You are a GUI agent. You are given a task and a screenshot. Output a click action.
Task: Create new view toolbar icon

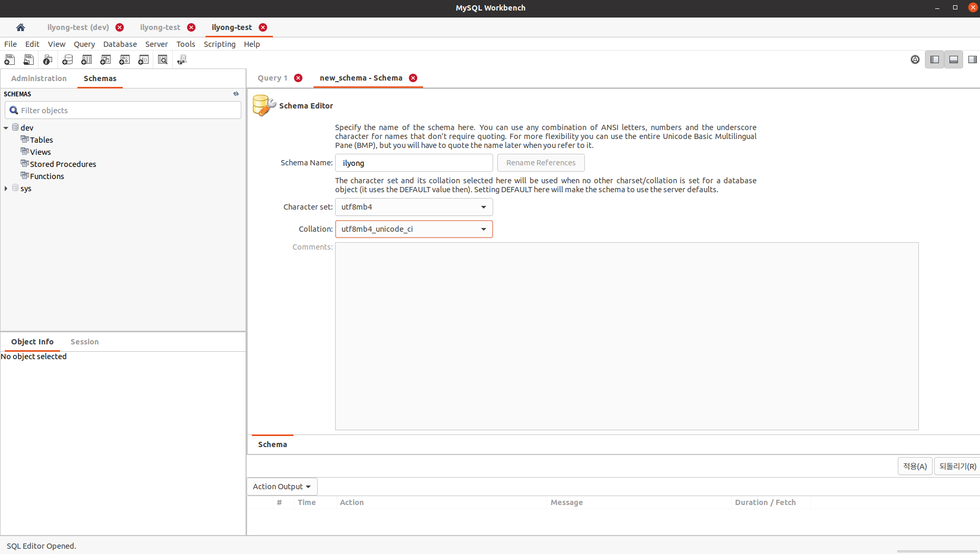click(105, 60)
